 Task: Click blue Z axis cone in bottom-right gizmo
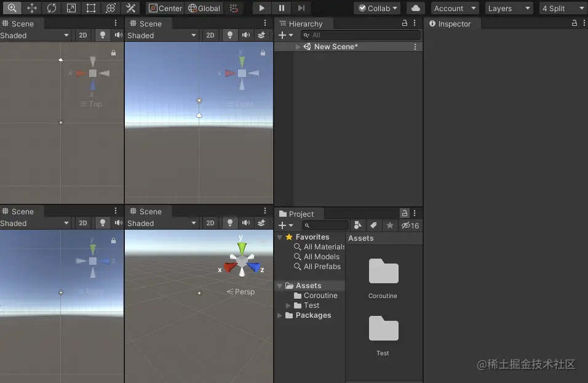tap(254, 267)
